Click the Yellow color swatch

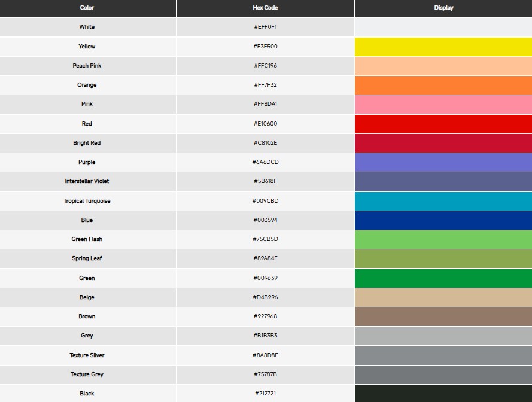click(443, 47)
